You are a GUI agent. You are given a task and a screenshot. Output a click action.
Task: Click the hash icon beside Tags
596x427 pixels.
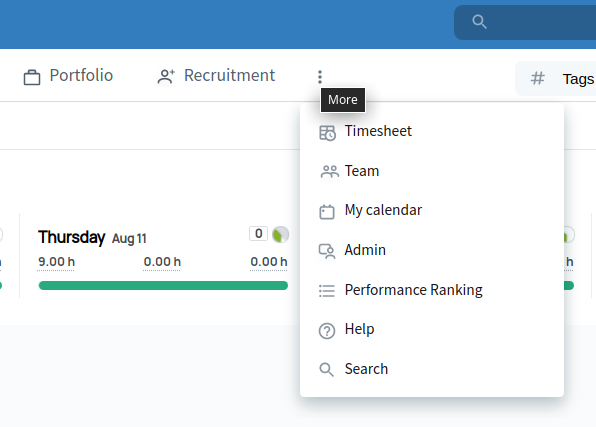click(537, 79)
